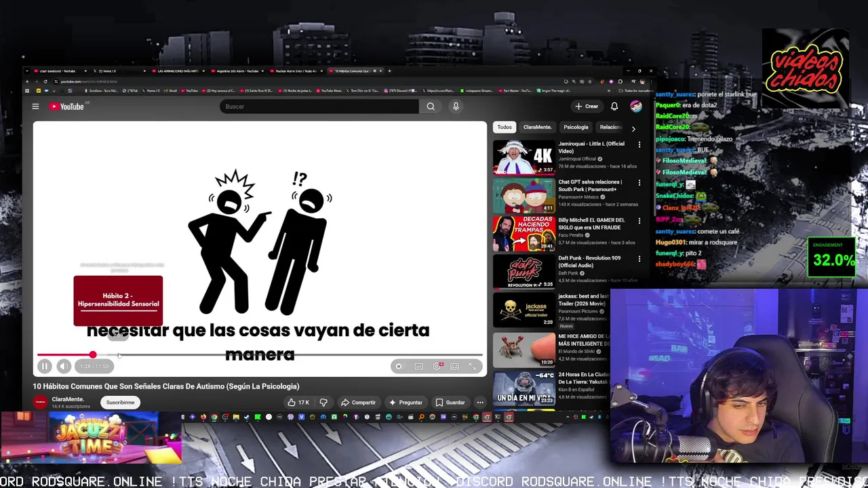The image size is (868, 488).
Task: Open the Jamiroquai Little L thumbnail
Action: coord(524,157)
